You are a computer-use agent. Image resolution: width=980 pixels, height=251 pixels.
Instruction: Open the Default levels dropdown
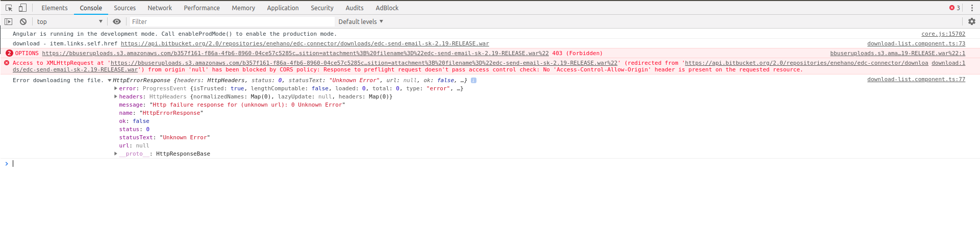(361, 21)
